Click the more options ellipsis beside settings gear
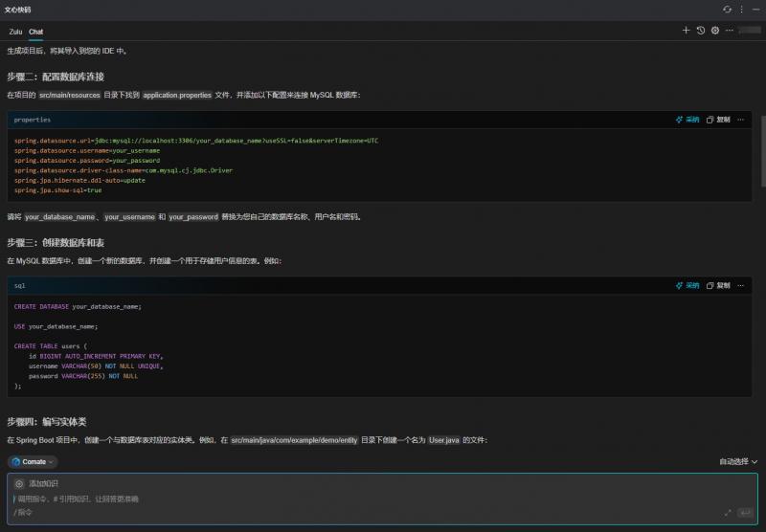766x532 pixels. click(x=730, y=31)
